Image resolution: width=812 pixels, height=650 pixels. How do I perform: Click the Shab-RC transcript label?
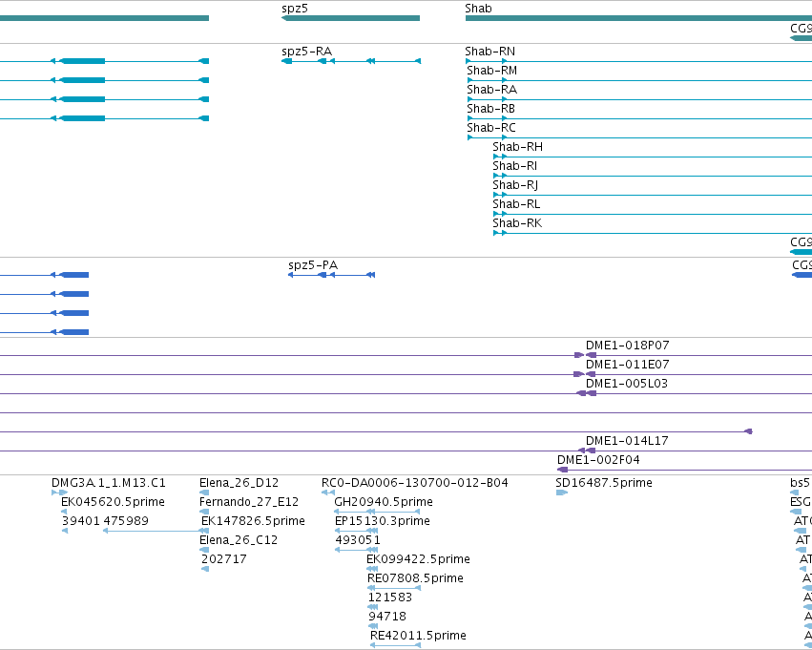[x=491, y=128]
